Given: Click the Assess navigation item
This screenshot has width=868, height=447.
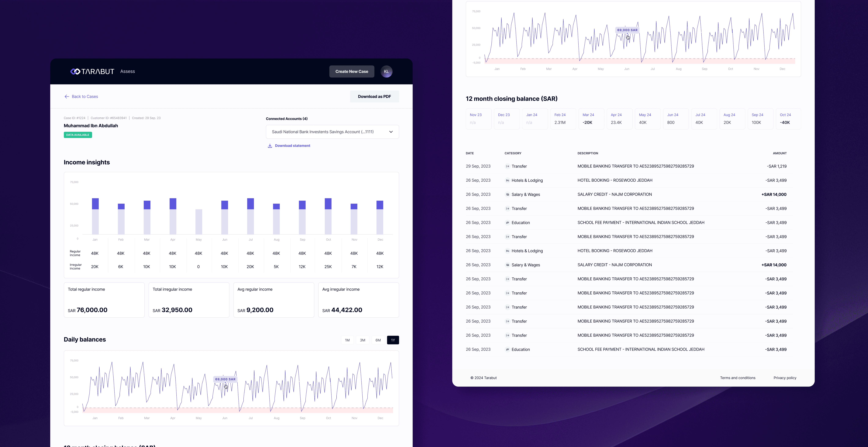Looking at the screenshot, I should click(x=127, y=71).
